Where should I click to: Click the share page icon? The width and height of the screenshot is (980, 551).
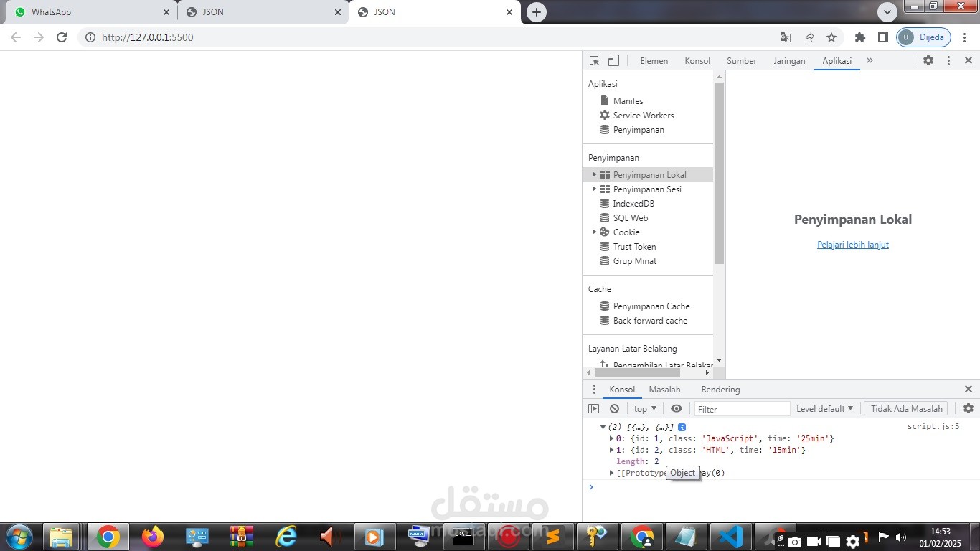click(x=809, y=37)
